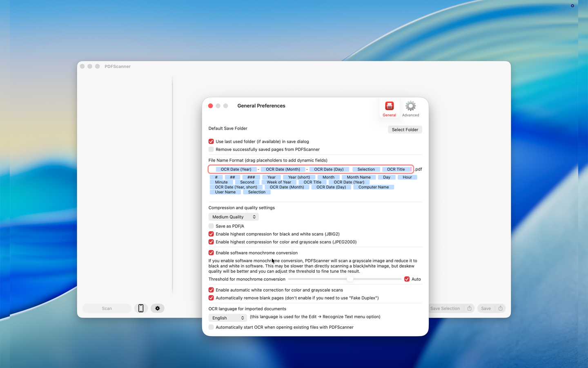Click the User Name placeholder token
Image resolution: width=588 pixels, height=368 pixels.
pyautogui.click(x=225, y=192)
